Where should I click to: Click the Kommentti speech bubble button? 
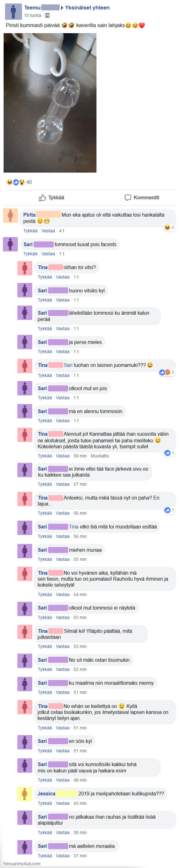(142, 198)
